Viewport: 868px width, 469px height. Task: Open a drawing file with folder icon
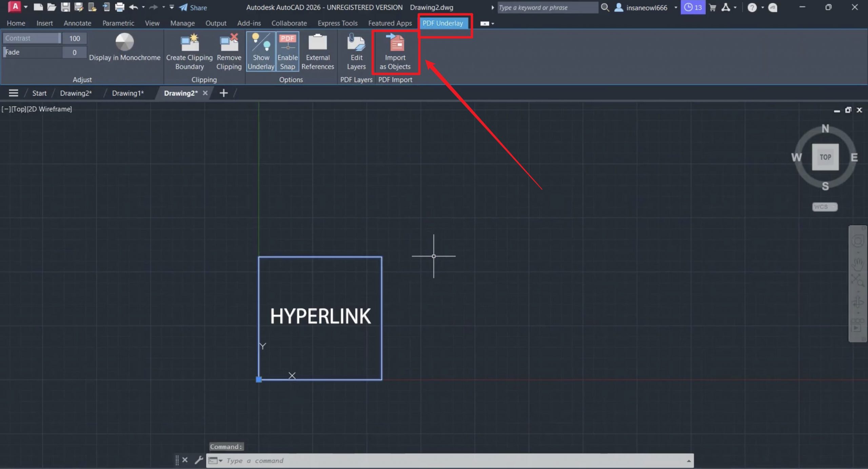52,7
